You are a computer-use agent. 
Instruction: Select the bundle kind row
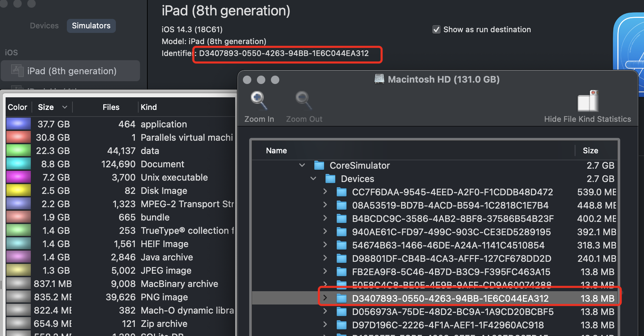tap(121, 217)
